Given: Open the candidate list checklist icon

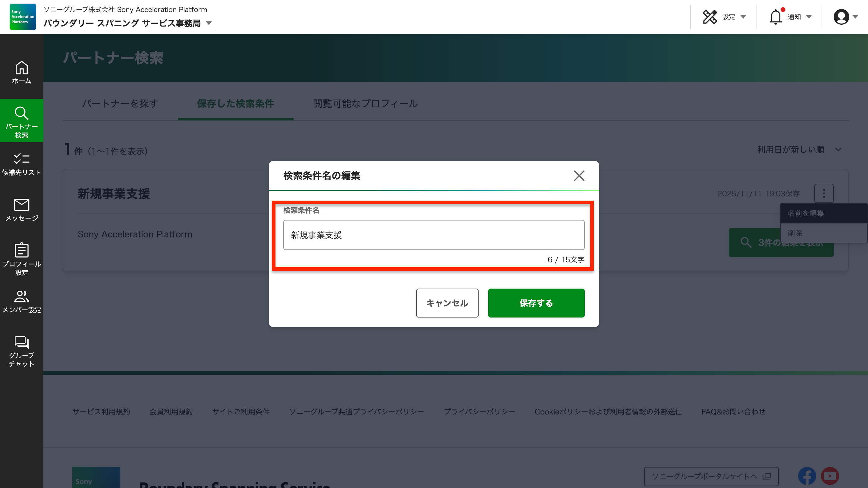Looking at the screenshot, I should click(22, 159).
